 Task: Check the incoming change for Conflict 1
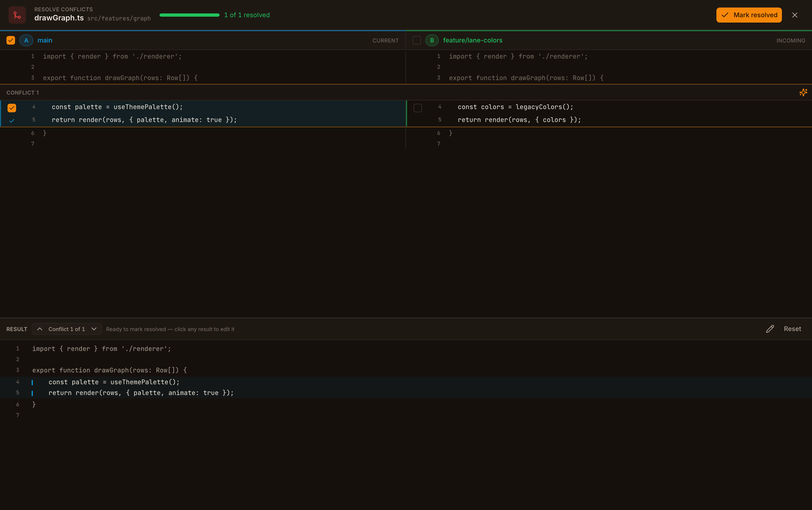coord(418,108)
